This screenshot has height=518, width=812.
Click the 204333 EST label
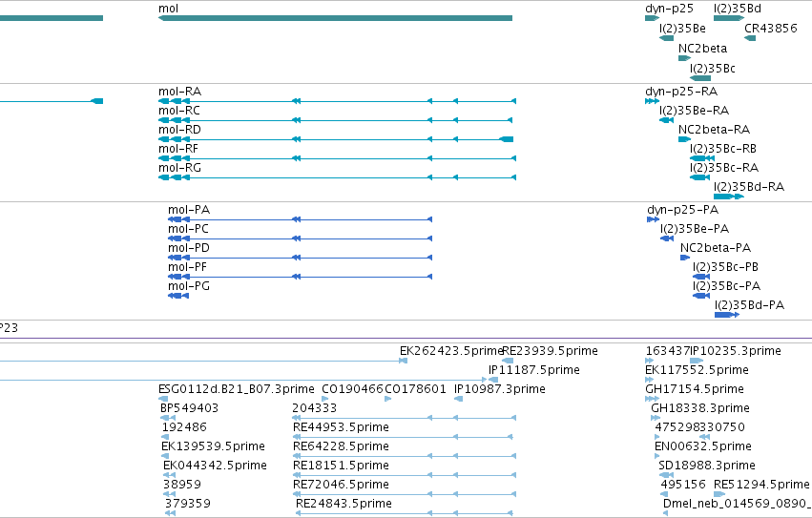pyautogui.click(x=315, y=409)
